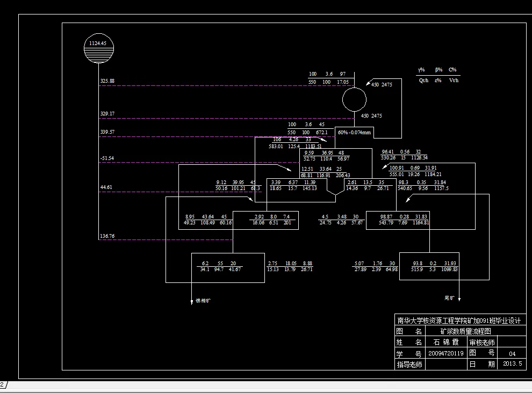This screenshot has width=532, height=393.
Task: Click the 206.43 value
Action: point(343,176)
